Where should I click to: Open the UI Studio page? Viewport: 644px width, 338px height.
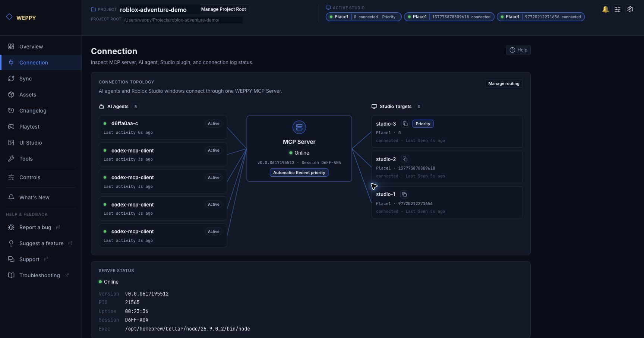tap(41, 143)
